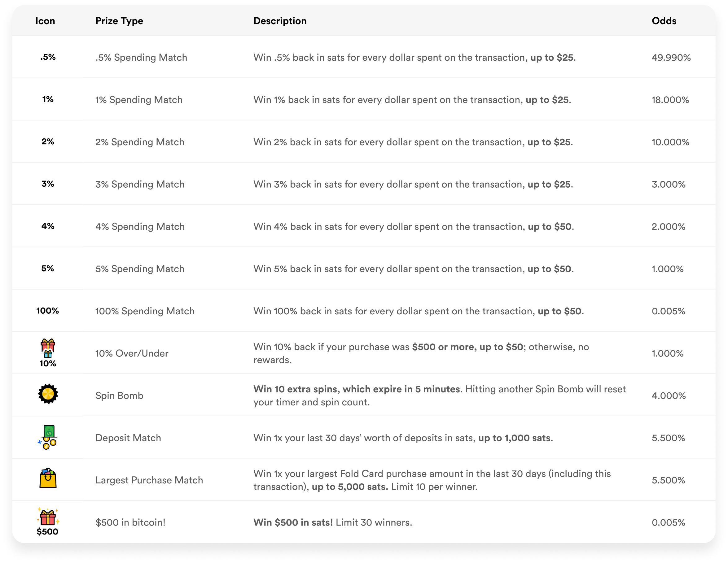Click the 3% Spending Match text
This screenshot has width=728, height=563.
click(140, 184)
